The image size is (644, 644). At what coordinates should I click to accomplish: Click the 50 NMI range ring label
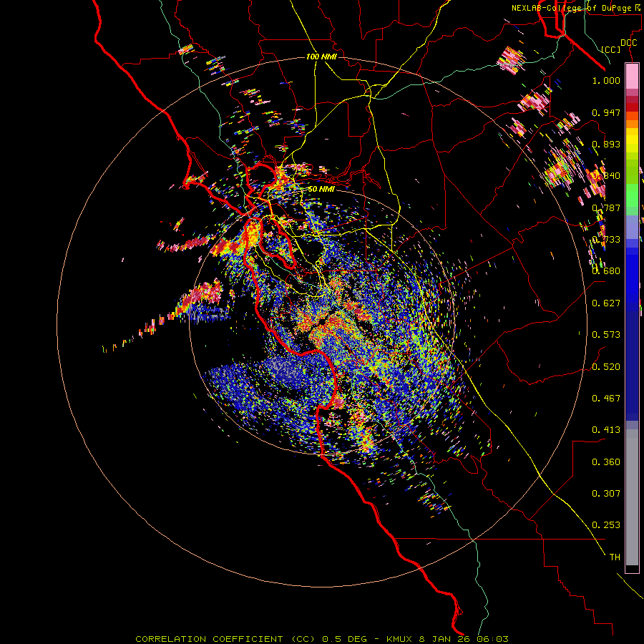click(321, 189)
